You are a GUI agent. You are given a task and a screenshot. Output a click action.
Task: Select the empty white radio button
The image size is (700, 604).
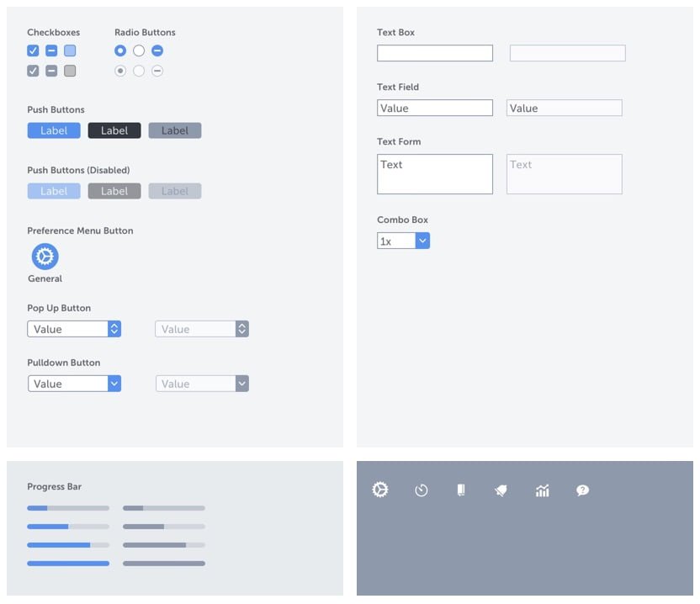pos(139,50)
